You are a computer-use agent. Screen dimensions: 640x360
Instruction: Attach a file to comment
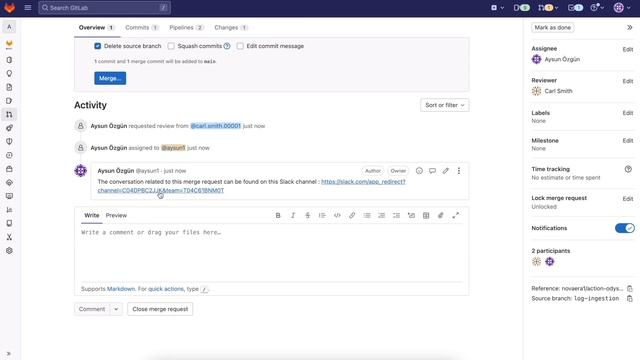click(441, 216)
